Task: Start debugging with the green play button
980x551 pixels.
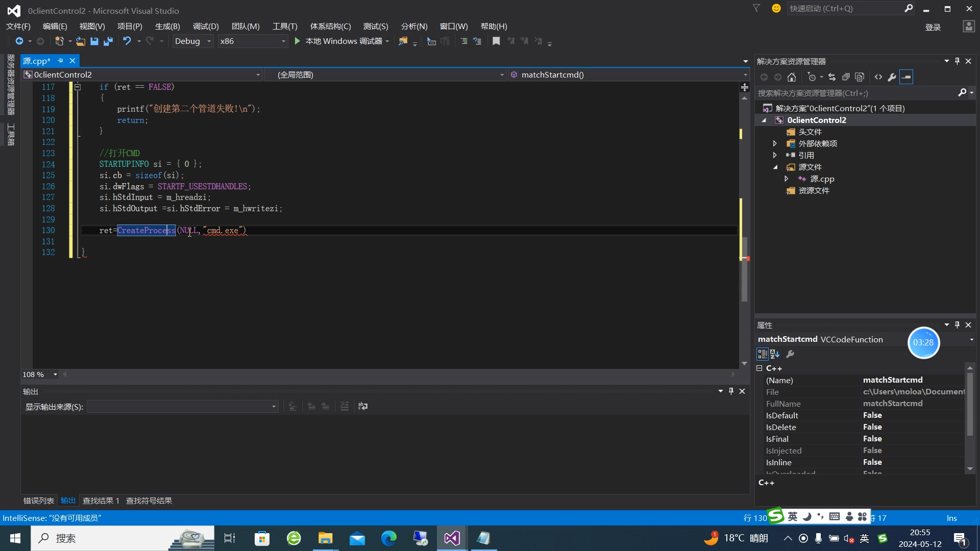Action: (x=297, y=41)
